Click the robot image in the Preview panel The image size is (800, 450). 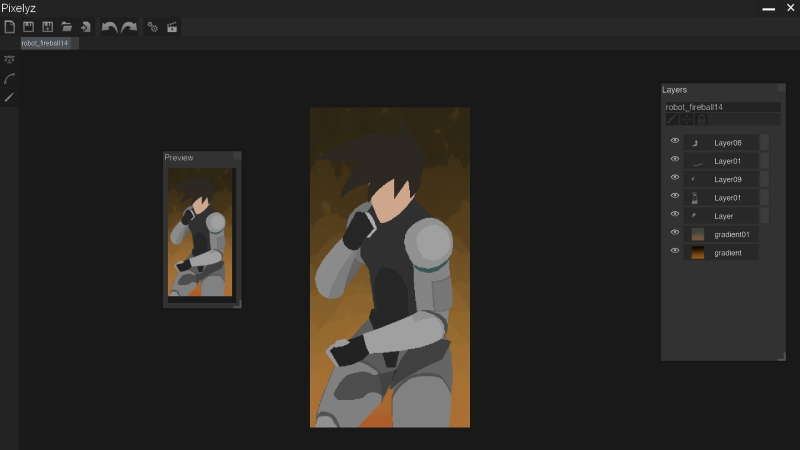click(x=200, y=232)
